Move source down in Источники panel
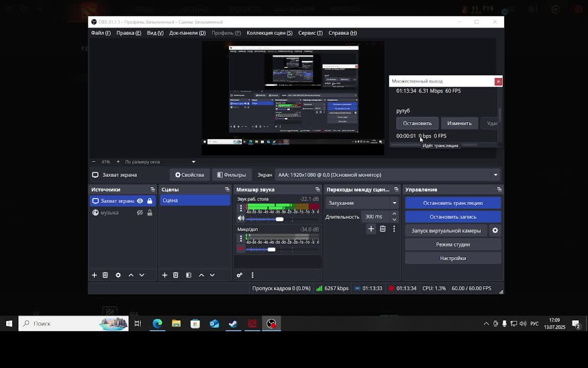 (142, 275)
